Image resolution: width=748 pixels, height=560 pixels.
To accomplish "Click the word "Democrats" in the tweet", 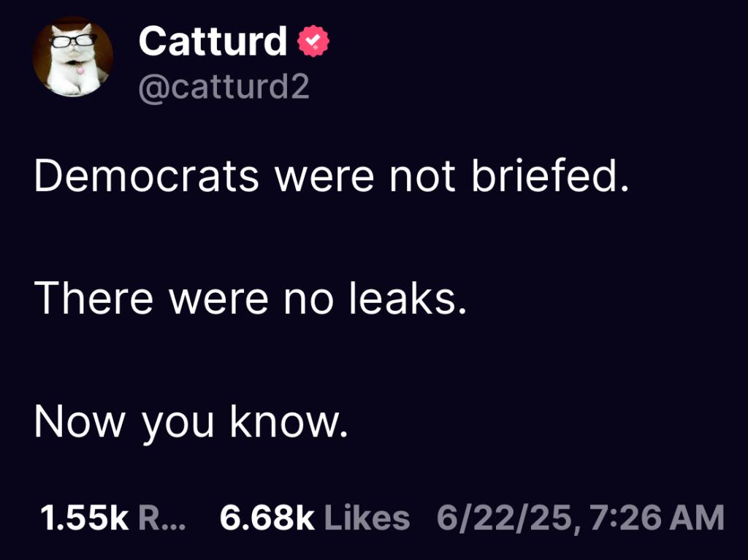I will pos(147,177).
